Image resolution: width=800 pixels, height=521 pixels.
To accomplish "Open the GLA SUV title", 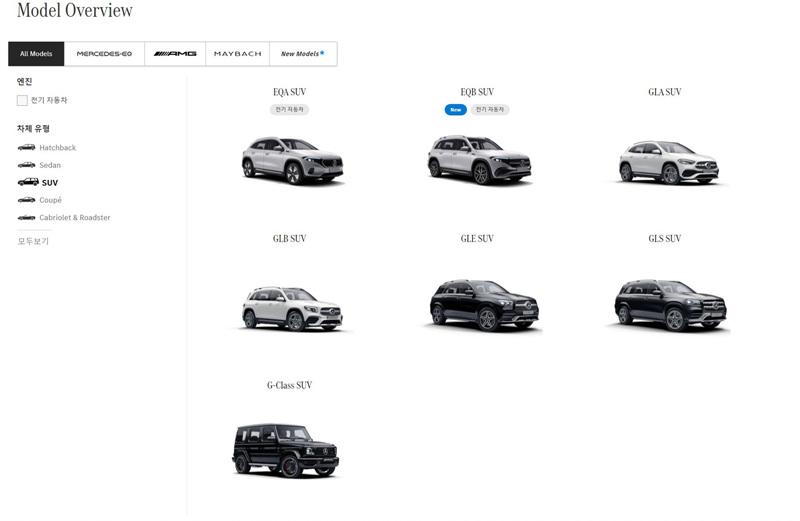I will pyautogui.click(x=665, y=92).
